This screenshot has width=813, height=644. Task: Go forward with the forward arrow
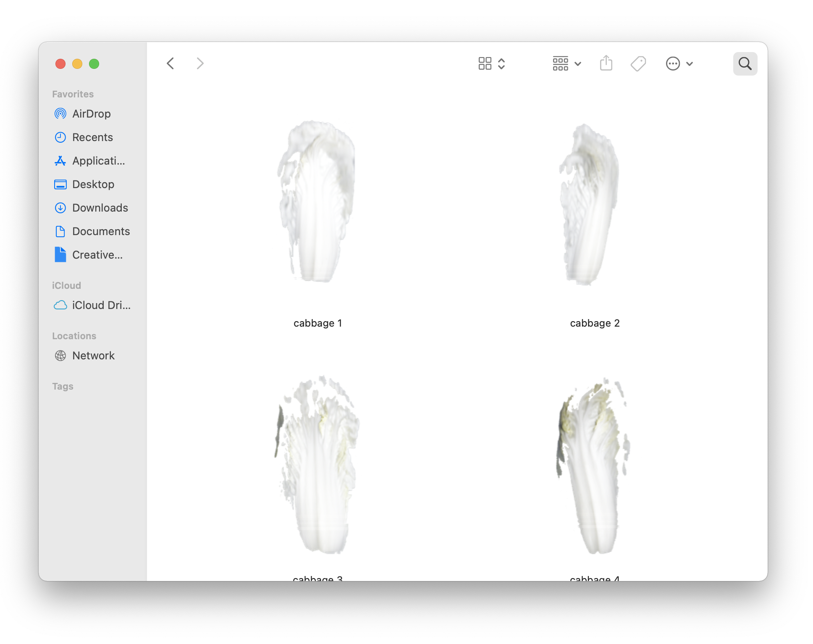point(200,63)
